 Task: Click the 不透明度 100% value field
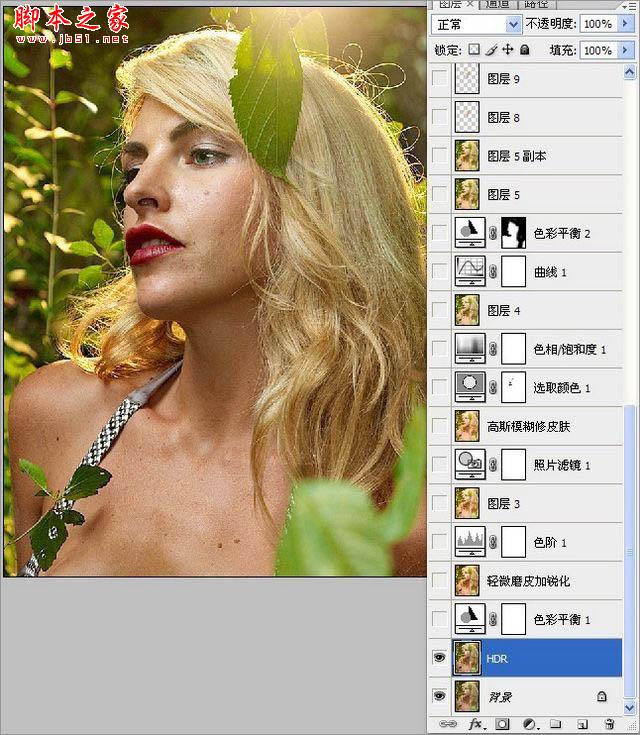598,23
